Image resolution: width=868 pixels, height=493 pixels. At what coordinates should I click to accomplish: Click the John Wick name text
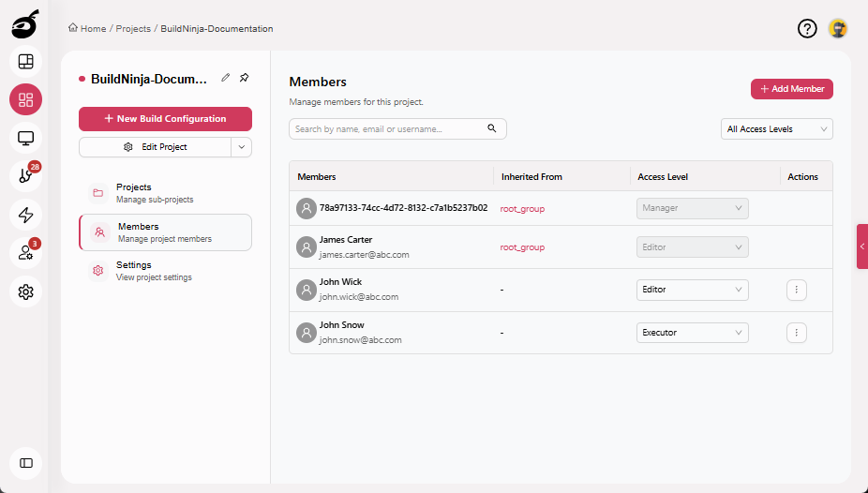340,281
